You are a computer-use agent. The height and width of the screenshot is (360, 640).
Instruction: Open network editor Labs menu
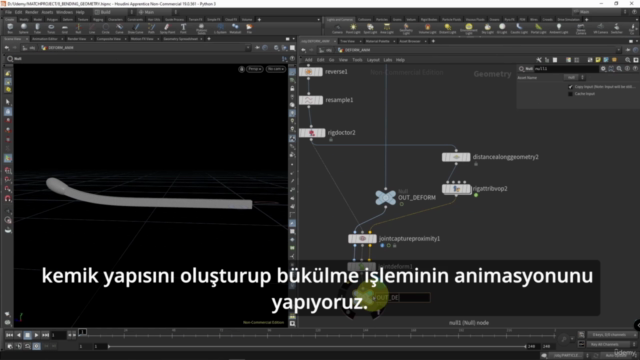388,60
